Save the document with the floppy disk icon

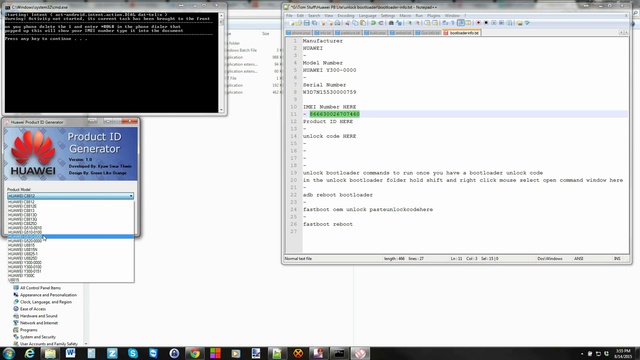307,23
